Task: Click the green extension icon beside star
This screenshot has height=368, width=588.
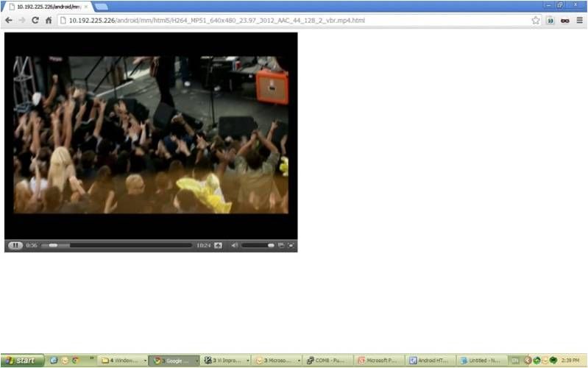Action: (550, 21)
